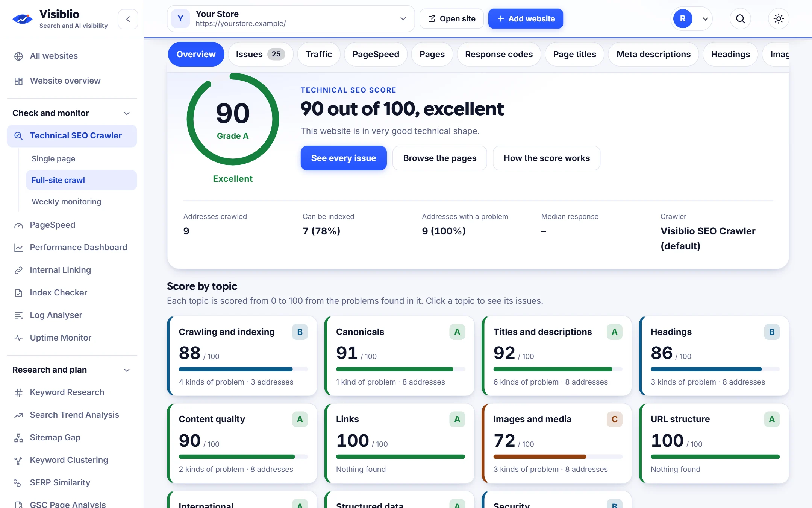The height and width of the screenshot is (508, 812).
Task: Click the Security topic card title
Action: coord(511,505)
